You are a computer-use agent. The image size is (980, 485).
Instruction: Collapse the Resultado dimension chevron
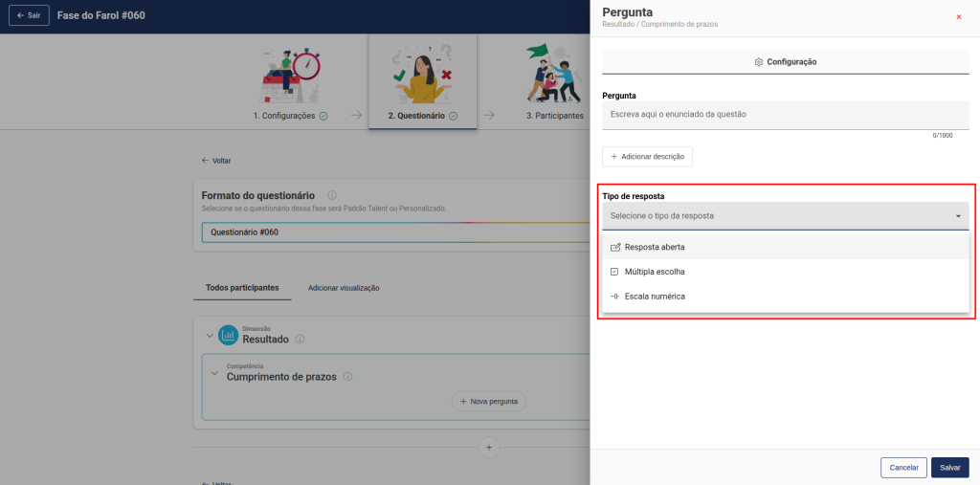[x=210, y=335]
